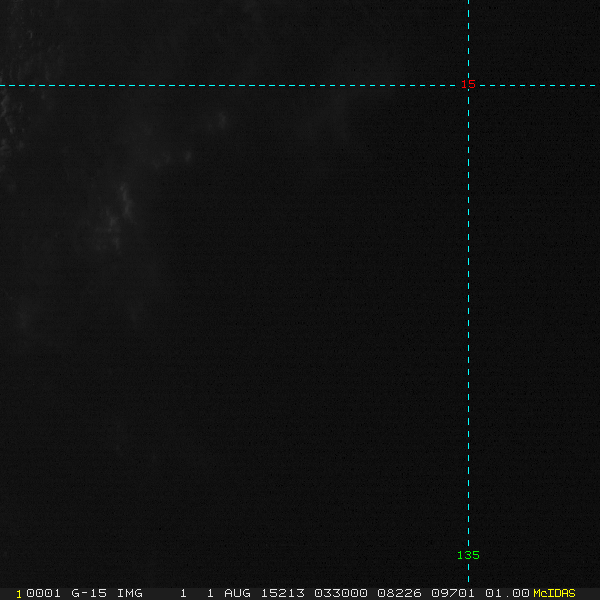Click the green 135 longitude label
The width and height of the screenshot is (600, 600).
[x=468, y=555]
